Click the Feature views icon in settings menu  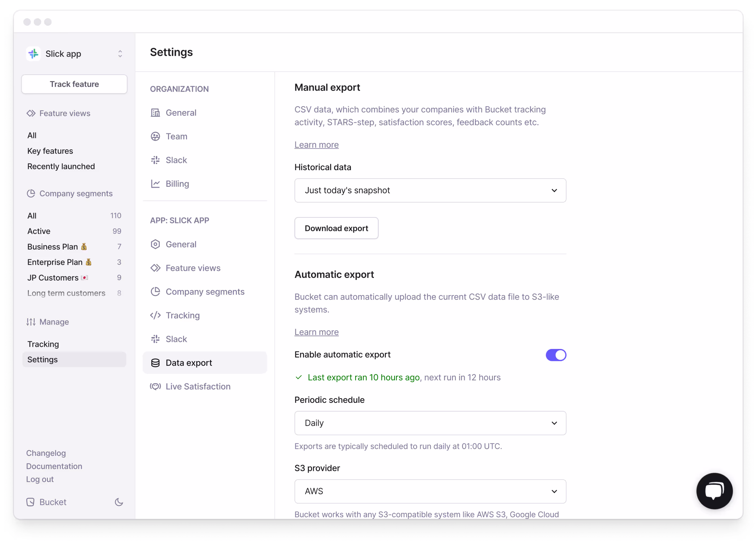point(155,268)
